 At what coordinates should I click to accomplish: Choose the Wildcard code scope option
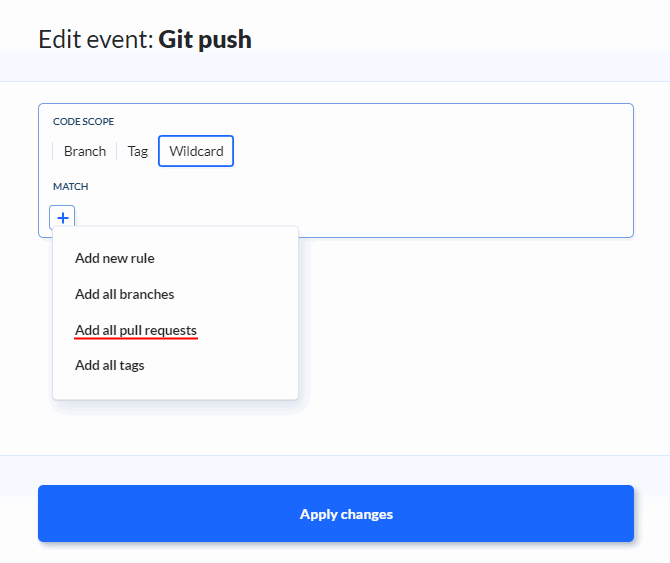[196, 151]
